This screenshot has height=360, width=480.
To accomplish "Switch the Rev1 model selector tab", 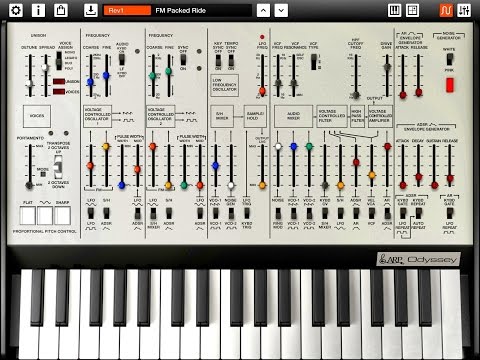I will [127, 10].
